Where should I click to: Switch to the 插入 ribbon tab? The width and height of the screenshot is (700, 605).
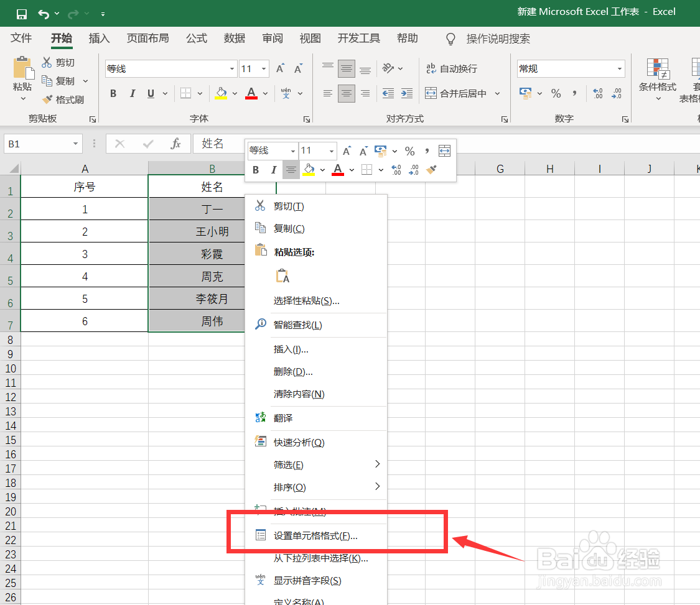[x=99, y=38]
